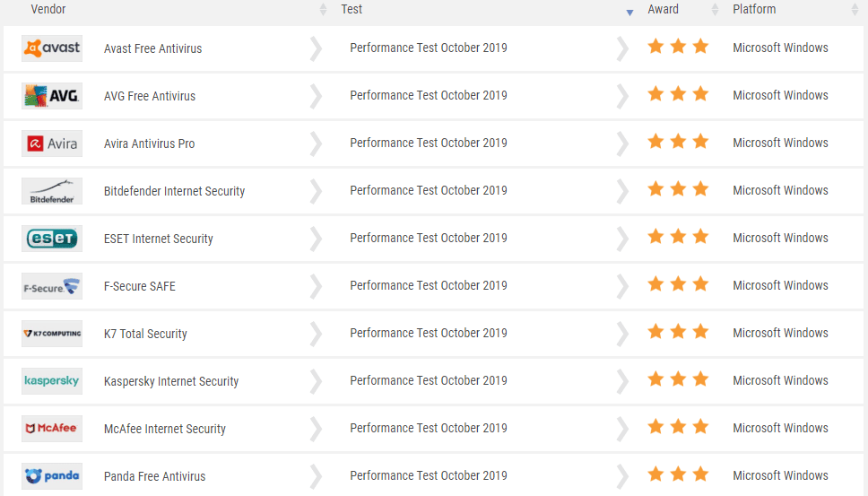Open chevron after AVG Free Antivirus name
The width and height of the screenshot is (868, 496).
pos(316,96)
